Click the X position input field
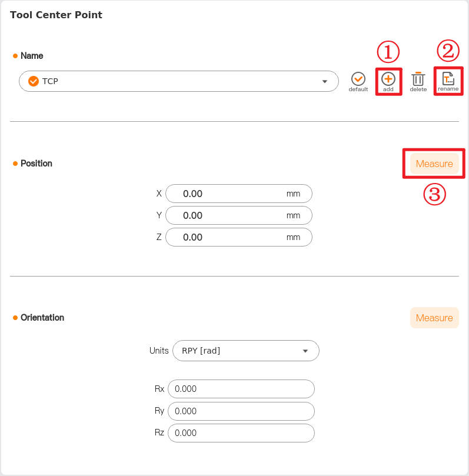469x476 pixels. point(238,194)
